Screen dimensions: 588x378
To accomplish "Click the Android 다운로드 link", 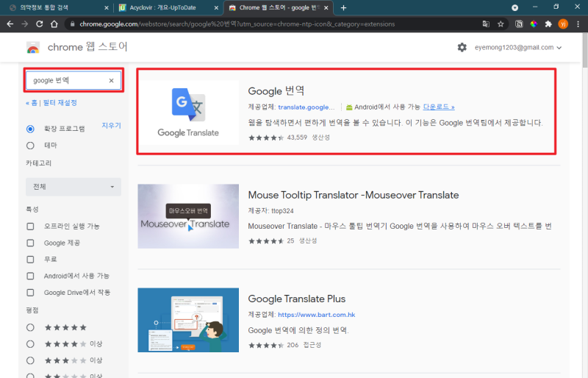I will coord(439,107).
